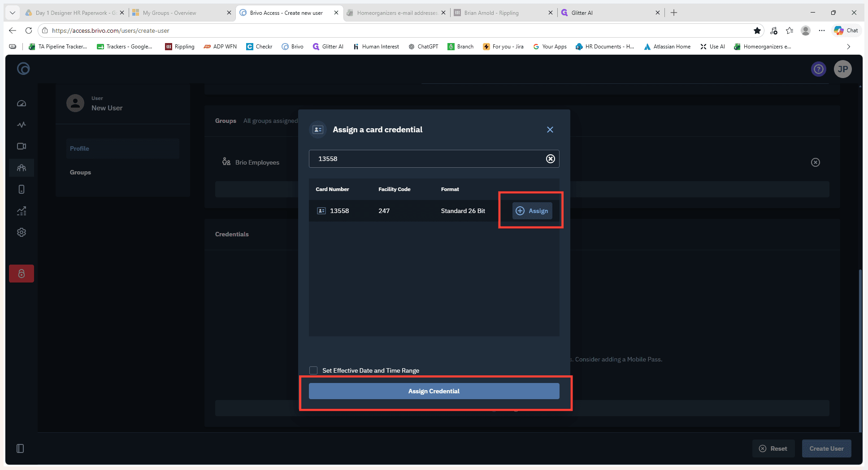868x470 pixels.
Task: Expand the bookmarks overflow chevron
Action: [x=848, y=47]
